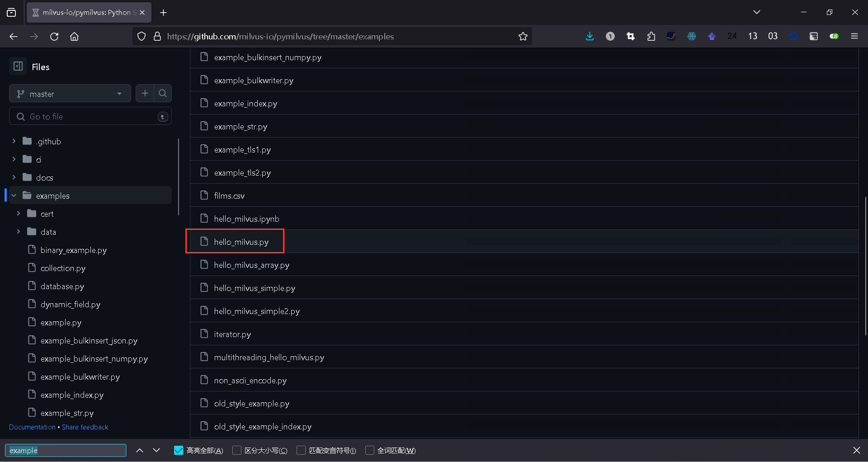Open the recent browsing tabs icon

pyautogui.click(x=12, y=13)
